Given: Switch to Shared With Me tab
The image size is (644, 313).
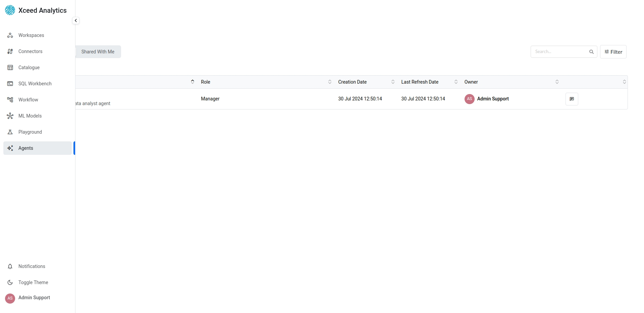Looking at the screenshot, I should point(98,52).
